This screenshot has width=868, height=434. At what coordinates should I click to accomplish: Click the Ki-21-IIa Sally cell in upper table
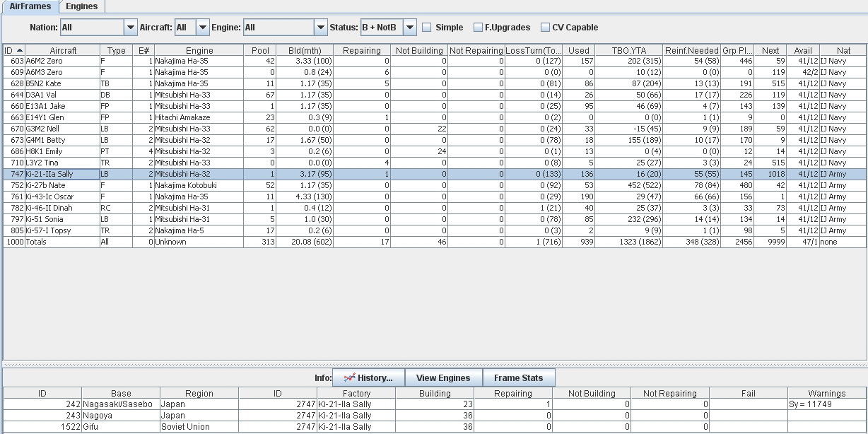pyautogui.click(x=63, y=174)
